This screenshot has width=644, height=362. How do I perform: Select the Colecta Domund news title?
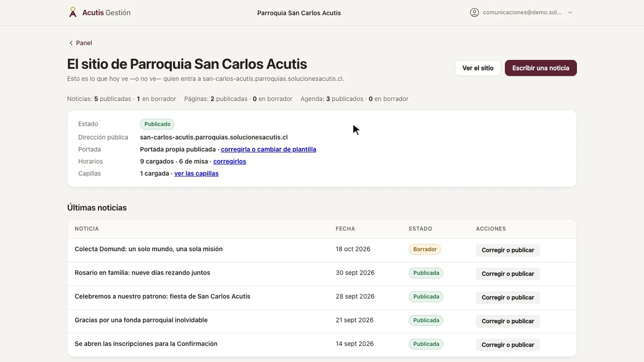(x=149, y=249)
